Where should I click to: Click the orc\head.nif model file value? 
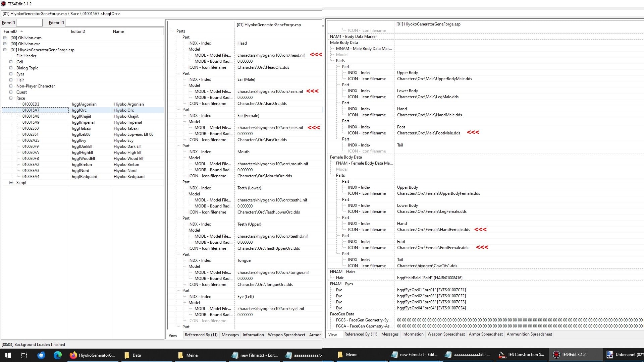[x=271, y=55]
